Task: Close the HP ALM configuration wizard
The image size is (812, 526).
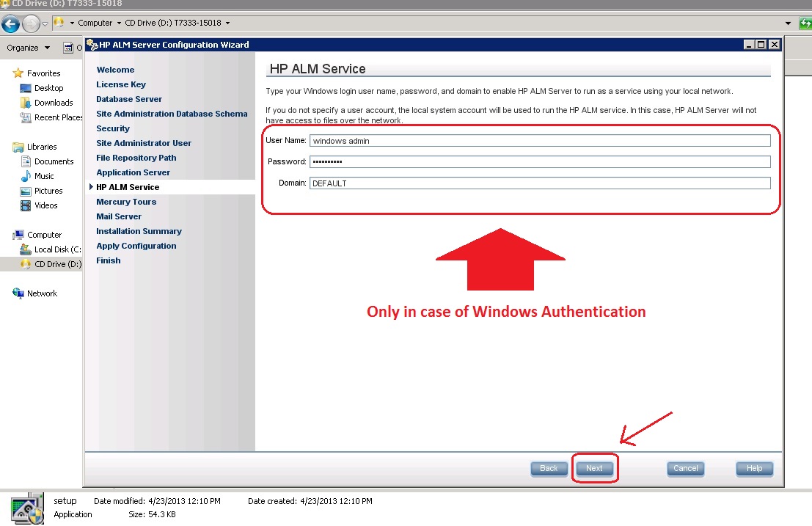Action: point(774,45)
